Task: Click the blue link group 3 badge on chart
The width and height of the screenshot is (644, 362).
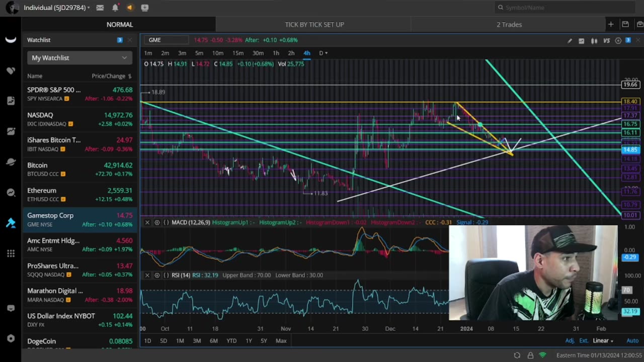Action: 628,40
